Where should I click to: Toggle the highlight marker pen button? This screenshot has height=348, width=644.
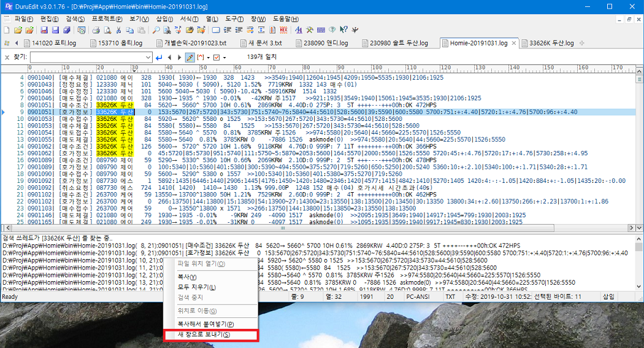tap(190, 58)
